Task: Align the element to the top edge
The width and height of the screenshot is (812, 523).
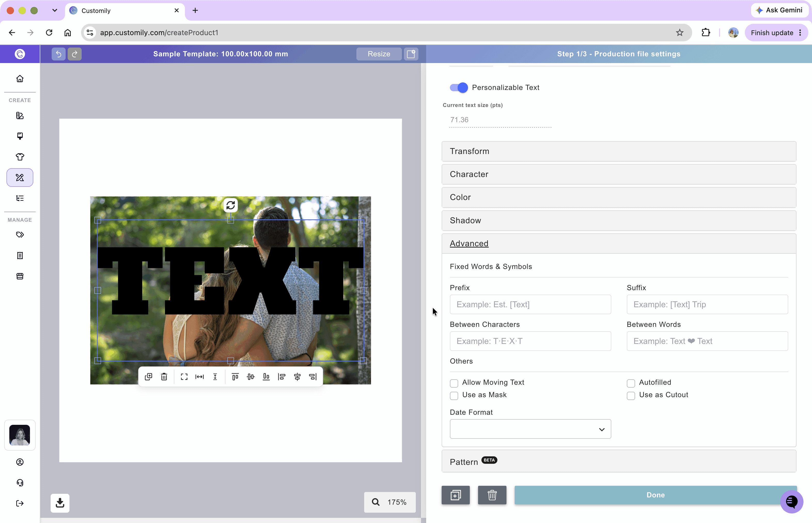Action: [235, 377]
